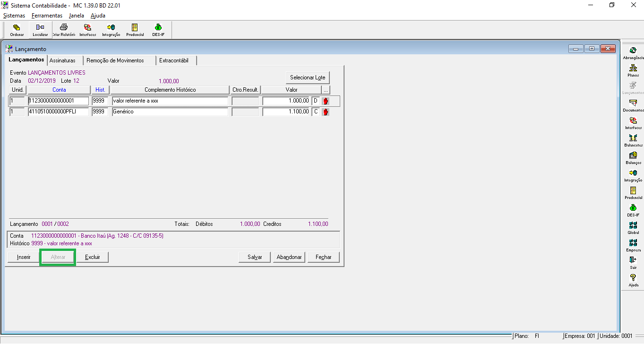Image resolution: width=644 pixels, height=344 pixels.
Task: Click red hand icon in credit row
Action: 326,112
